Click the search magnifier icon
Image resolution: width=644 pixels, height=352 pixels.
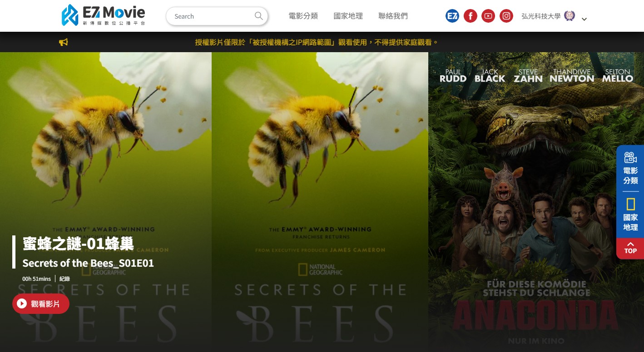[x=258, y=16]
